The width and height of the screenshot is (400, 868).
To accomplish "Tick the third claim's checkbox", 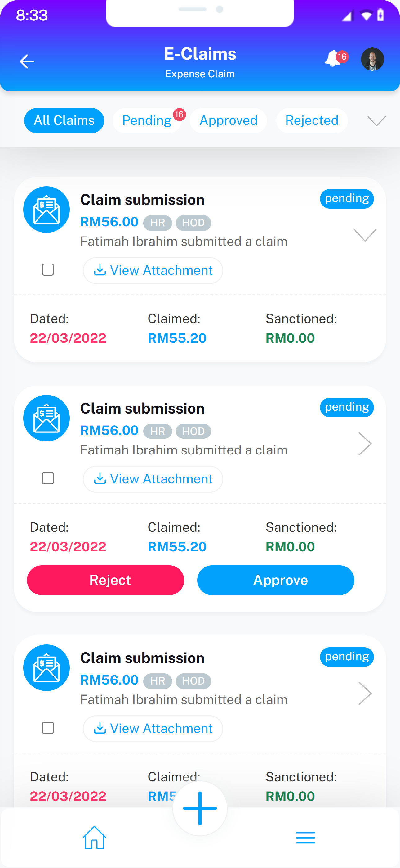I will [48, 728].
